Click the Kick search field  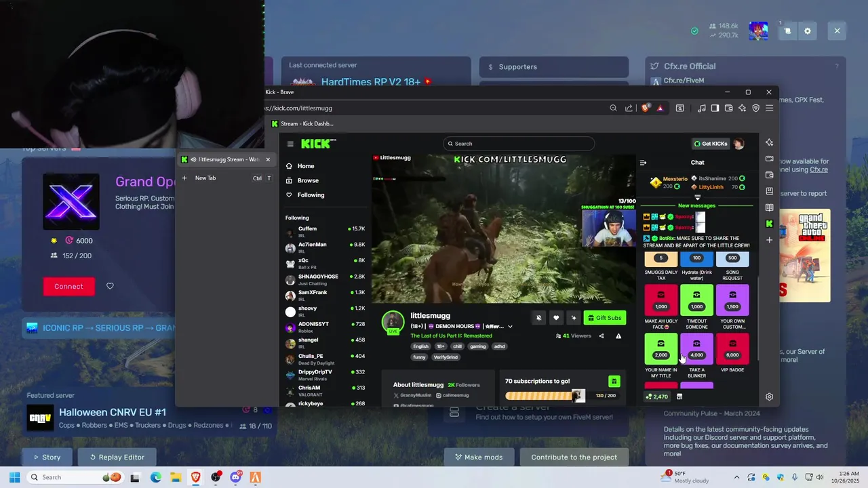tap(519, 144)
